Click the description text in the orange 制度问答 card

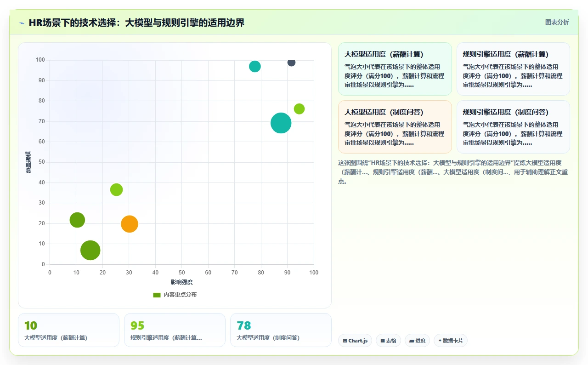click(394, 134)
